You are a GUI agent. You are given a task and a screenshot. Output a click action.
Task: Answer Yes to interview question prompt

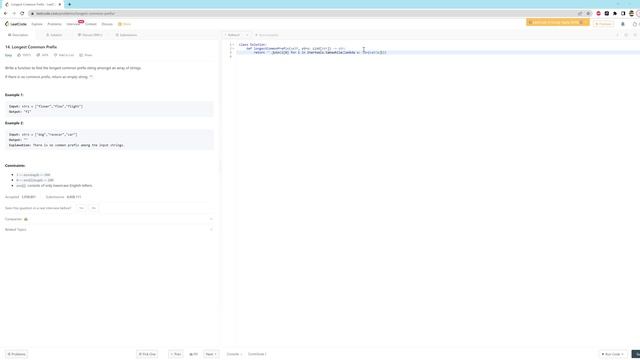click(x=81, y=208)
